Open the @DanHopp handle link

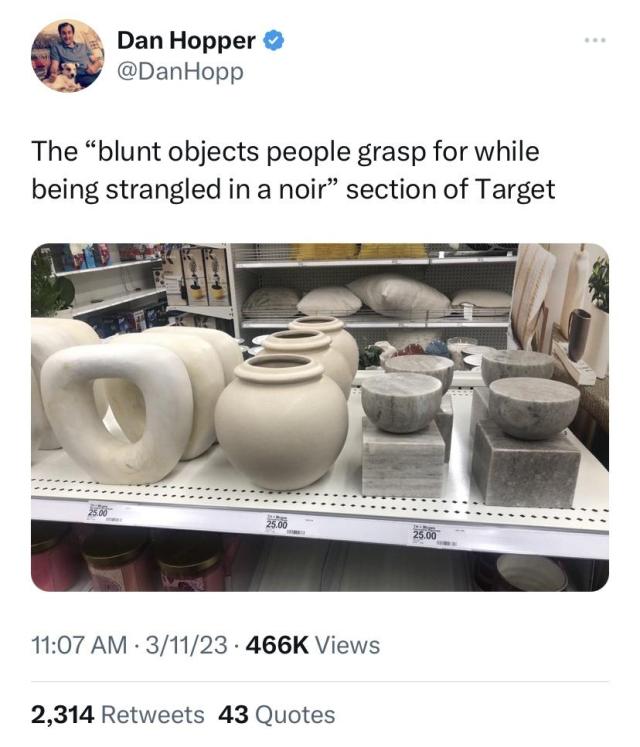click(180, 72)
